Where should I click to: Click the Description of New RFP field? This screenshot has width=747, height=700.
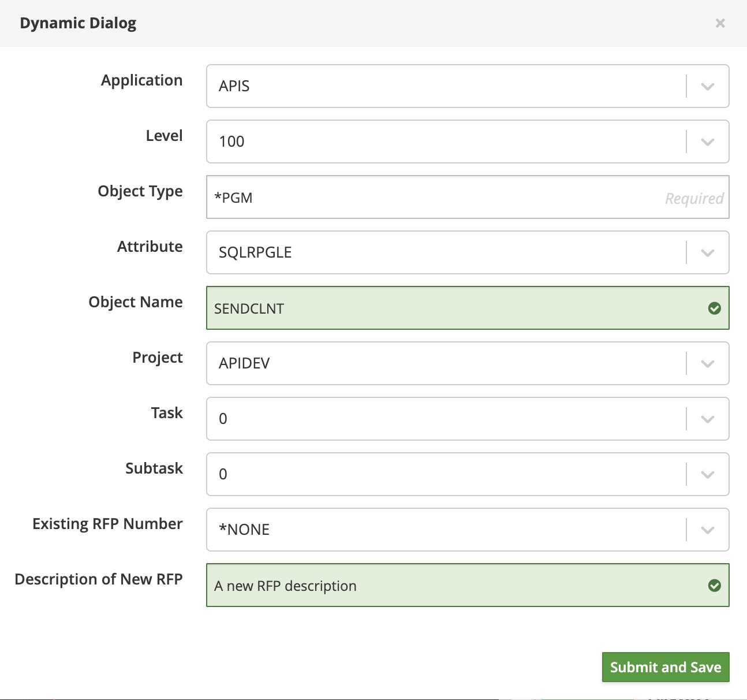click(x=468, y=585)
